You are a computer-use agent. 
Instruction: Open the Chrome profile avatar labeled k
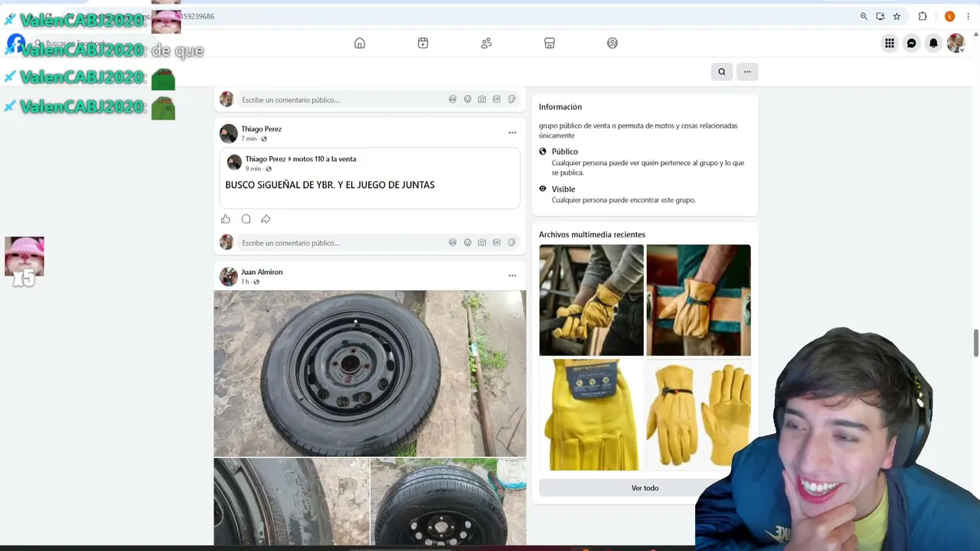(x=949, y=16)
